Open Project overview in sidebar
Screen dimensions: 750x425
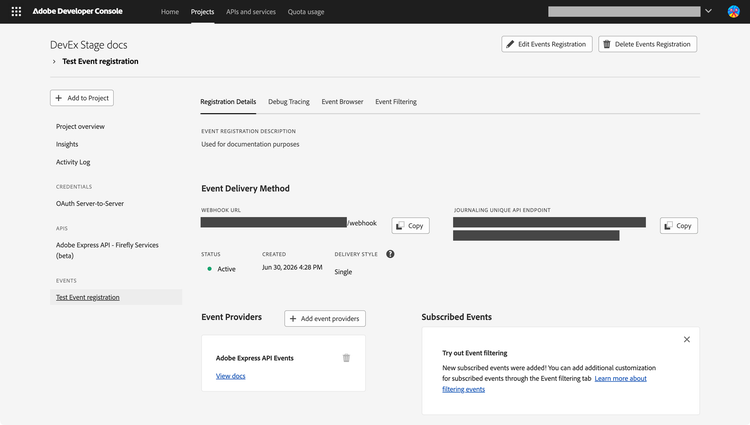[80, 126]
